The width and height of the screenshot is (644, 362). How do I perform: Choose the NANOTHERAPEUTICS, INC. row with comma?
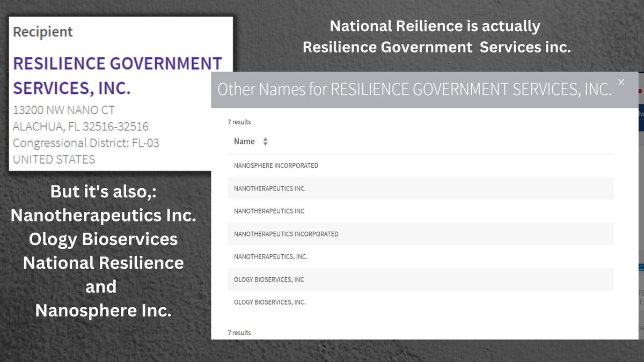[x=270, y=257]
